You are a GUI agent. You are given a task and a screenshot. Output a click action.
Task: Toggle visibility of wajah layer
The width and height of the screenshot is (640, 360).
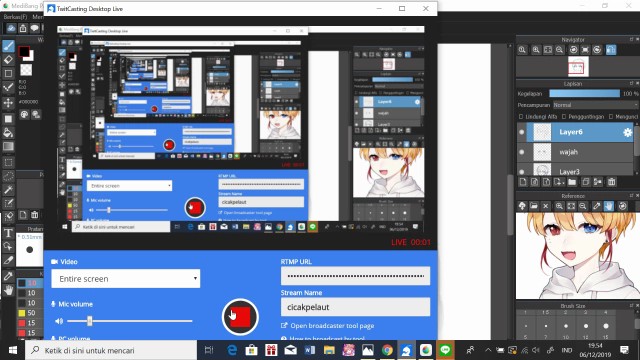[x=522, y=152]
